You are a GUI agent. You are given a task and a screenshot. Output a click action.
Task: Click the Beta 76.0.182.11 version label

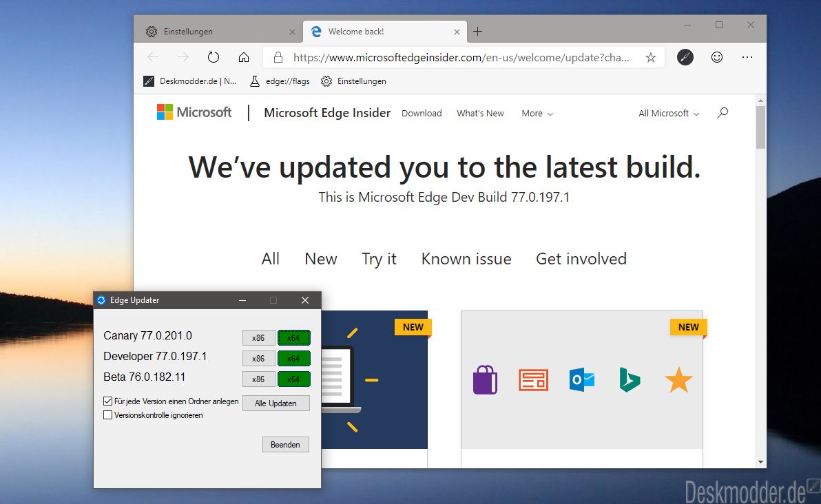click(x=145, y=377)
